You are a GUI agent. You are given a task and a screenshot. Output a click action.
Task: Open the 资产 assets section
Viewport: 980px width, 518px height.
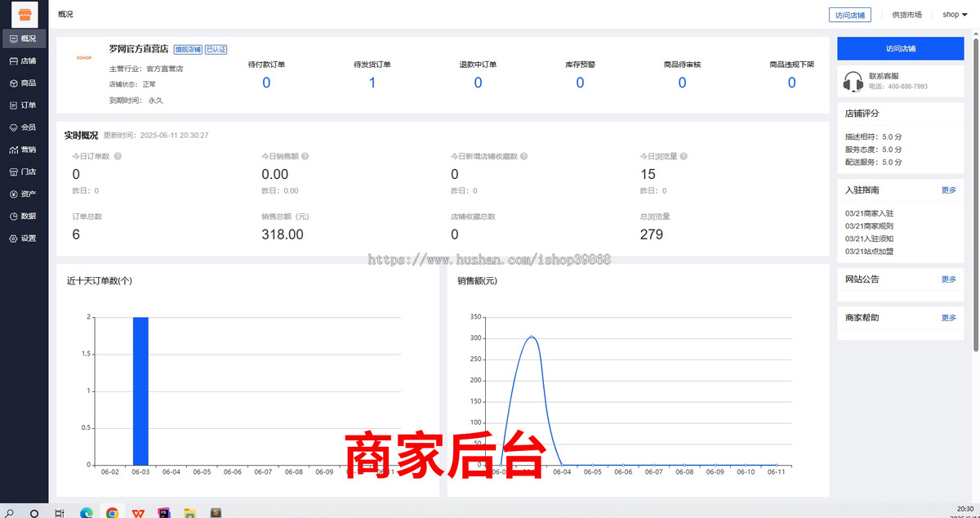24,194
